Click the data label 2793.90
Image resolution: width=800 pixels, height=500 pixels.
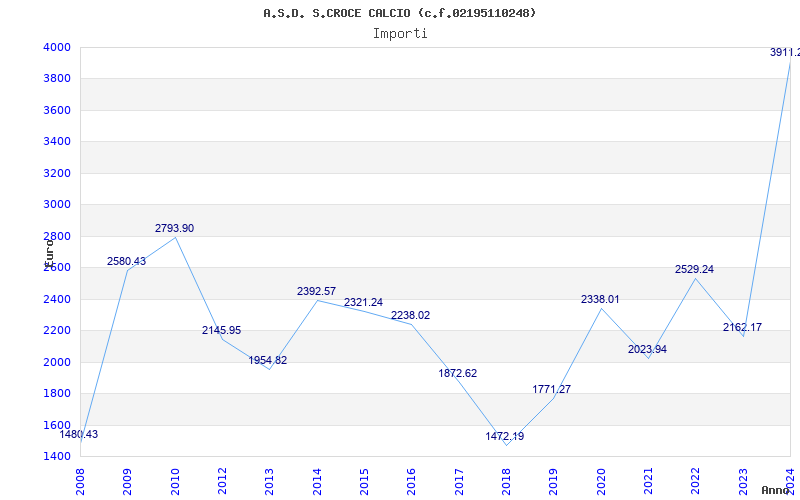coord(174,229)
